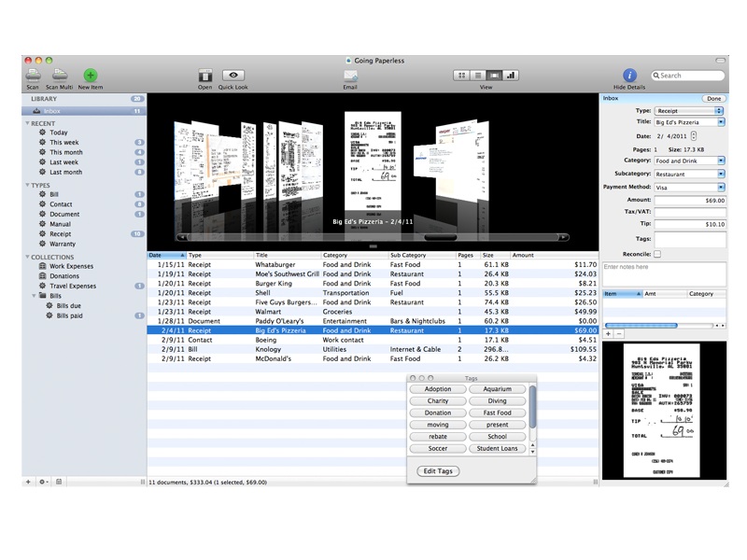
Task: Collapse the COLLECTIONS section triangle
Action: 27,257
